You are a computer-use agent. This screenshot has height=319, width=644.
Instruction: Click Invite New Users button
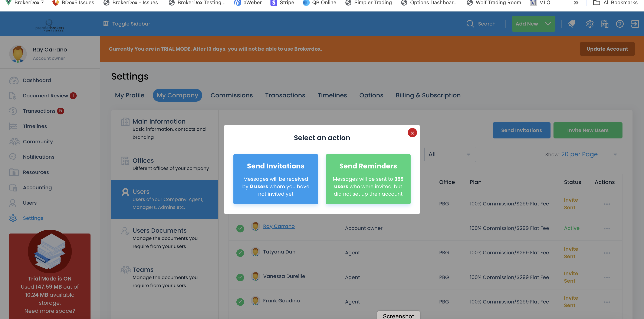588,130
